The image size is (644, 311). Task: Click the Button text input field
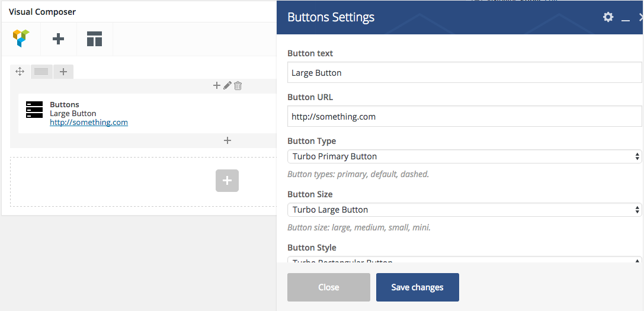click(464, 73)
